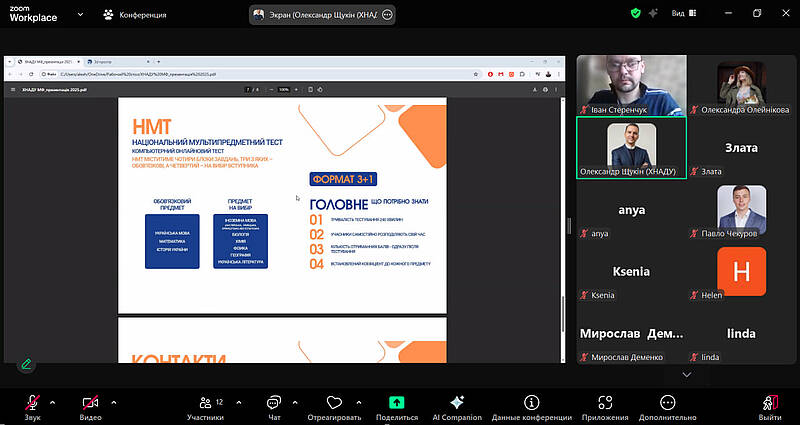This screenshot has width=800, height=425.
Task: Click the green annotation pencil button
Action: [27, 364]
